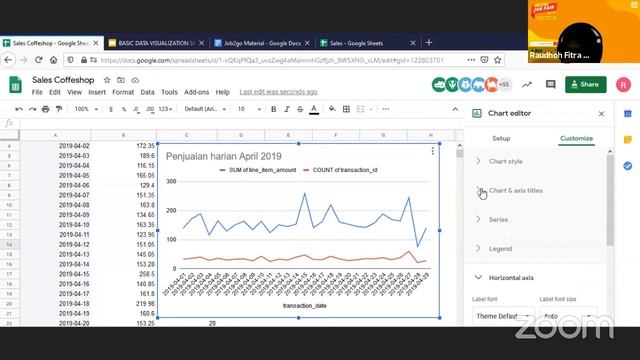Click the green Share button

point(586,84)
